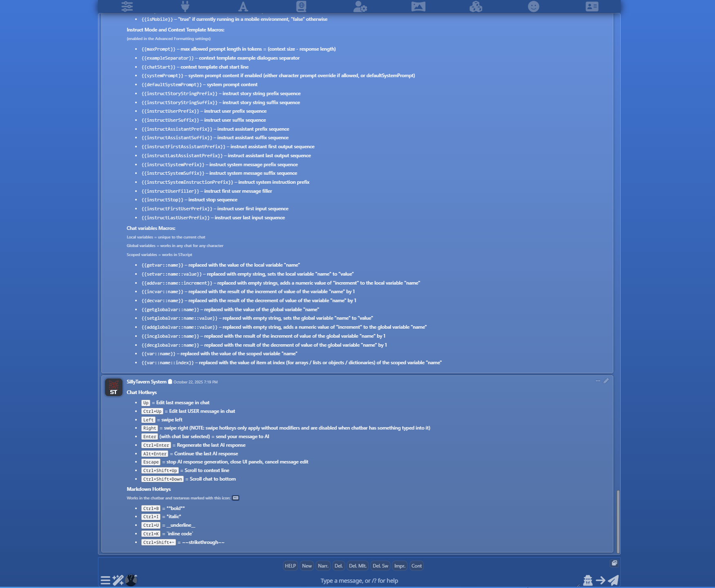Click the {{isMobile}} macro text
This screenshot has width=715, height=588.
[x=157, y=19]
